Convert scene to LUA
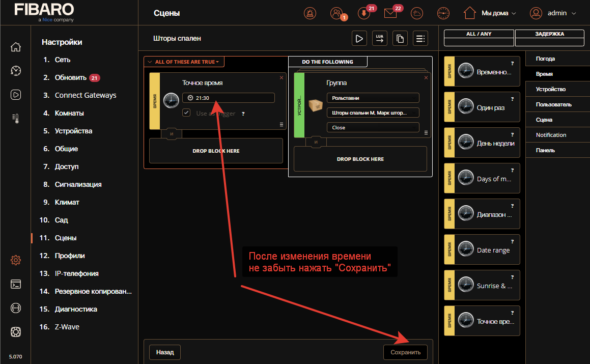Image resolution: width=590 pixels, height=364 pixels. point(380,38)
